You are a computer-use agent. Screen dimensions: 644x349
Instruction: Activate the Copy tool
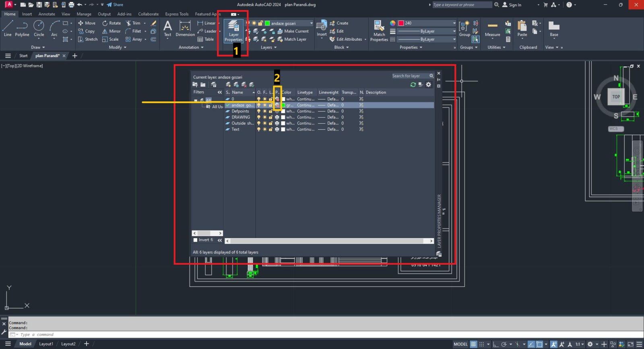click(87, 31)
